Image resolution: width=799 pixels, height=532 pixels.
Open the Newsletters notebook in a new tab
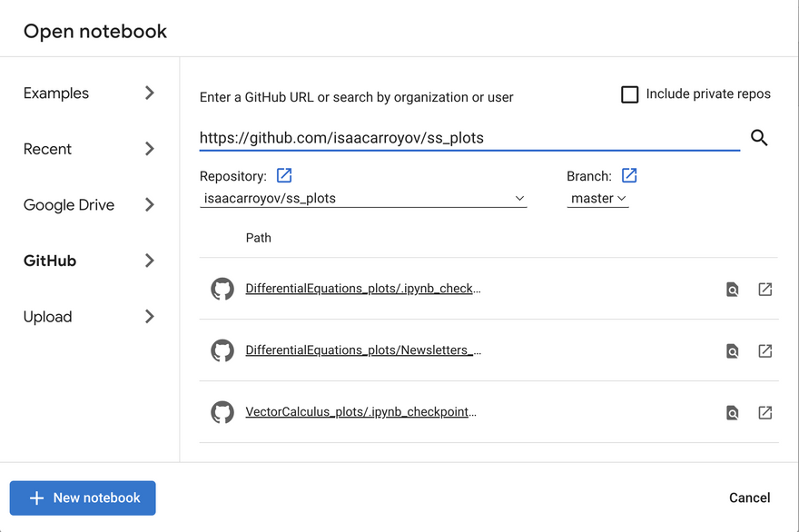764,351
